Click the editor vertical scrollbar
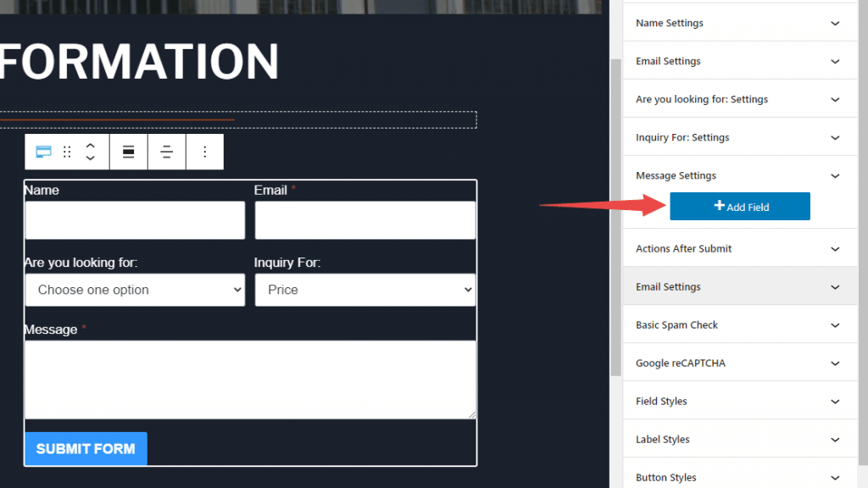The width and height of the screenshot is (868, 488). coord(615,218)
